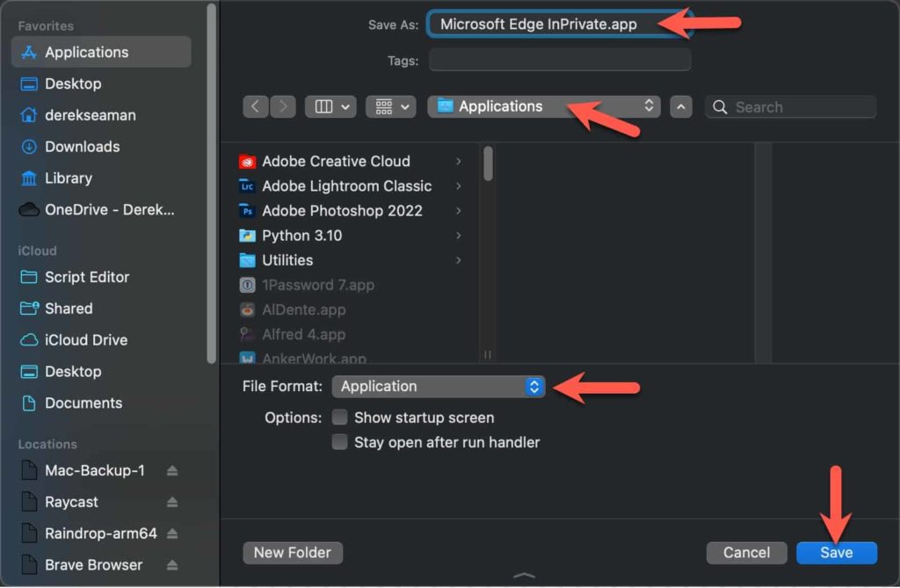Expand Python 3.10 folder chevron
The width and height of the screenshot is (900, 588).
point(459,236)
